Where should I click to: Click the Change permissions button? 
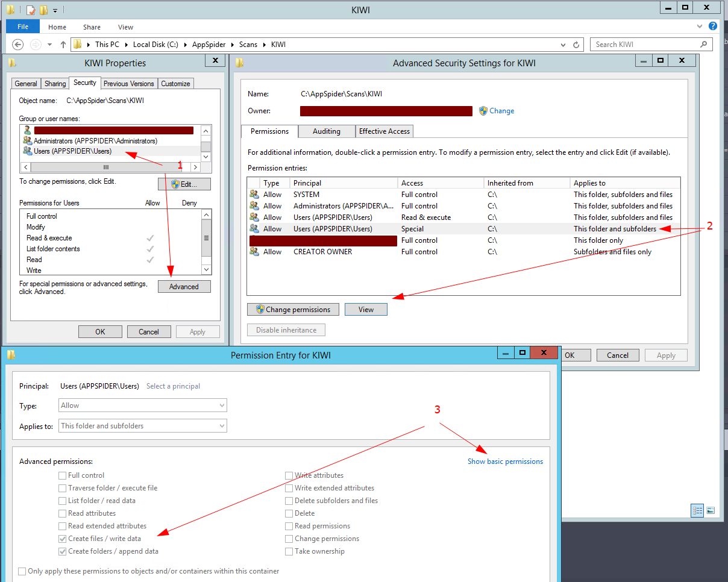click(293, 310)
